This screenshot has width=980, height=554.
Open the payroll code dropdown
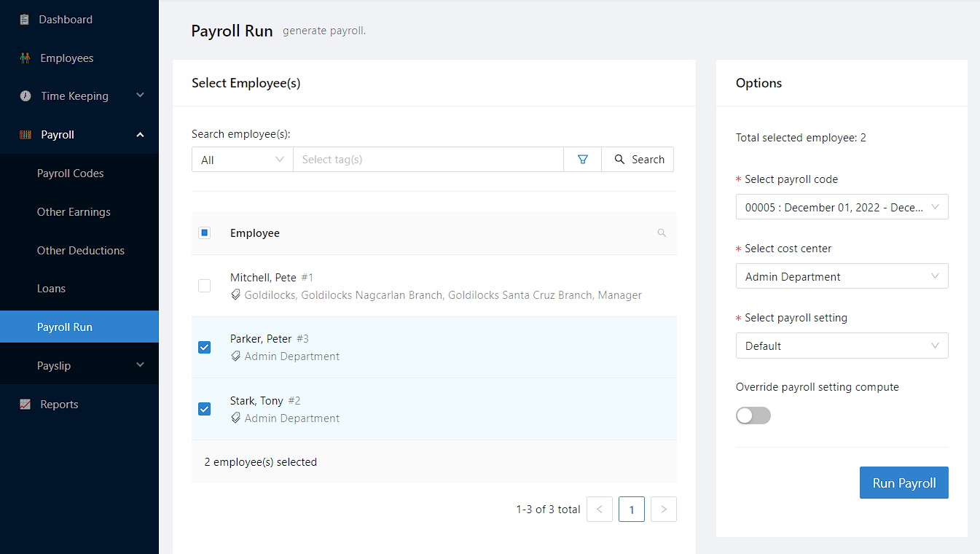coord(842,207)
